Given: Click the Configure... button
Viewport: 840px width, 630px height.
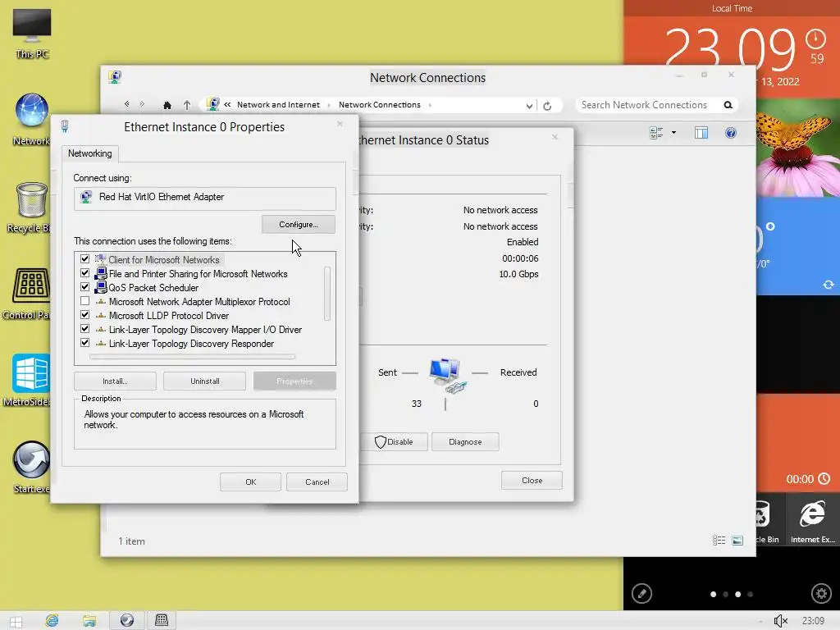Looking at the screenshot, I should click(299, 225).
